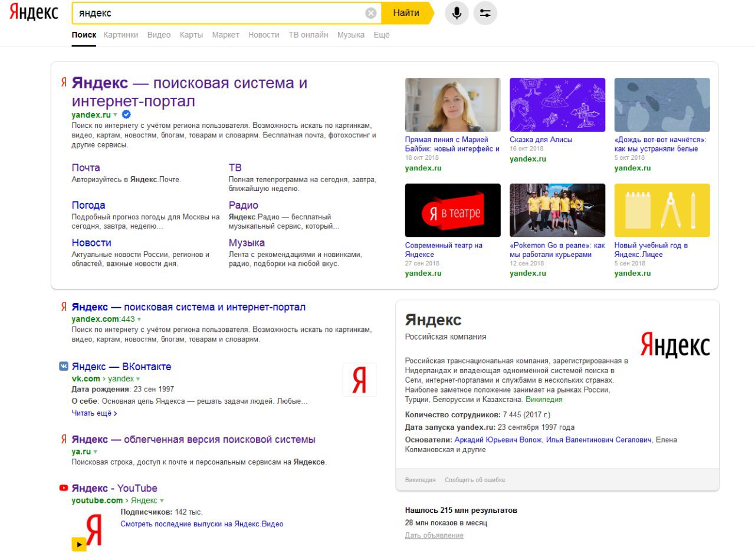The width and height of the screenshot is (755, 560).
Task: Switch to the Маркет tab
Action: (226, 35)
